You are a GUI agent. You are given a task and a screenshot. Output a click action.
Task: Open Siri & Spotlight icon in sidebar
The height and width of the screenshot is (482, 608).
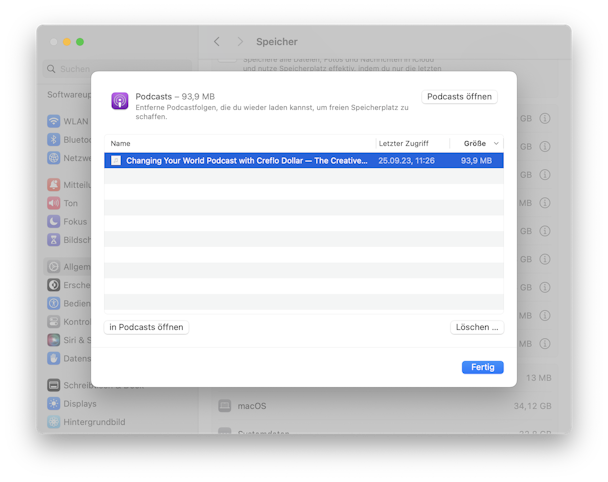[x=54, y=340]
